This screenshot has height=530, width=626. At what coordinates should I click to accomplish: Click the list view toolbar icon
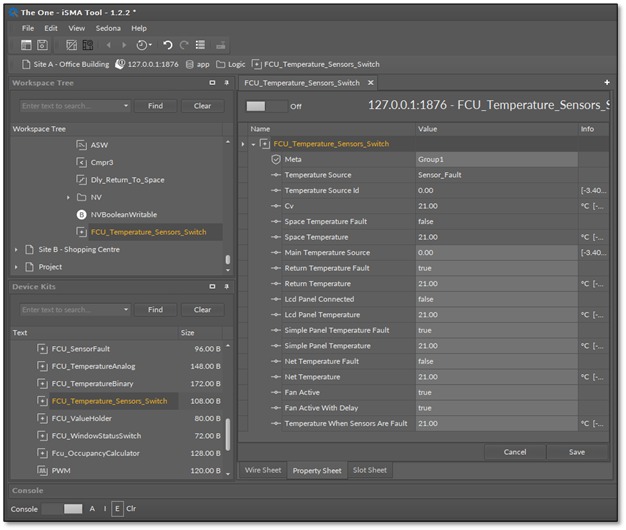point(200,45)
